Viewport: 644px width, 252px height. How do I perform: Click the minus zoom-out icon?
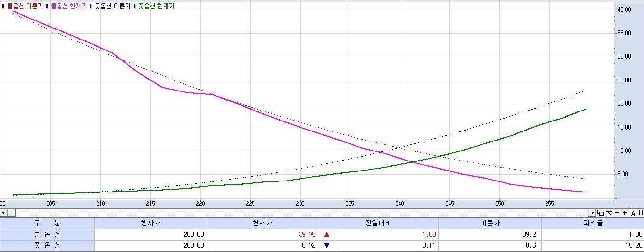(x=616, y=213)
